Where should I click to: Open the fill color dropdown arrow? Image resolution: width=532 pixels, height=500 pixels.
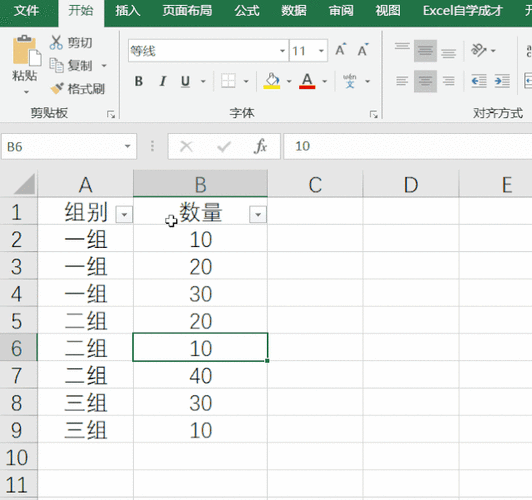point(289,81)
